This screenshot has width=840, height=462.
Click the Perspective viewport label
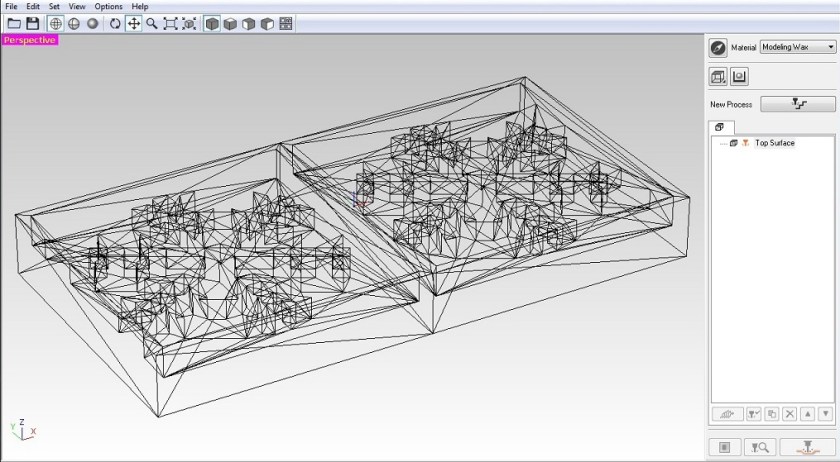pos(29,40)
